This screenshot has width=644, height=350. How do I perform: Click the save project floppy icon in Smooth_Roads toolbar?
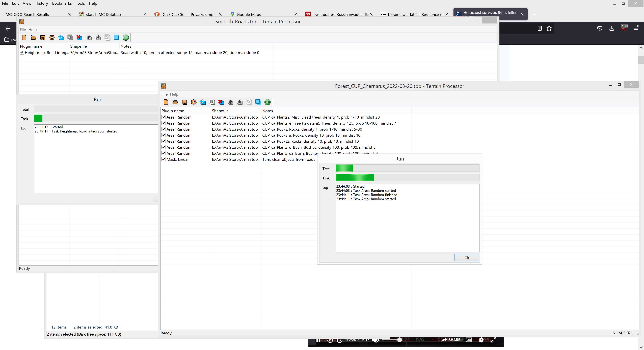pyautogui.click(x=43, y=38)
